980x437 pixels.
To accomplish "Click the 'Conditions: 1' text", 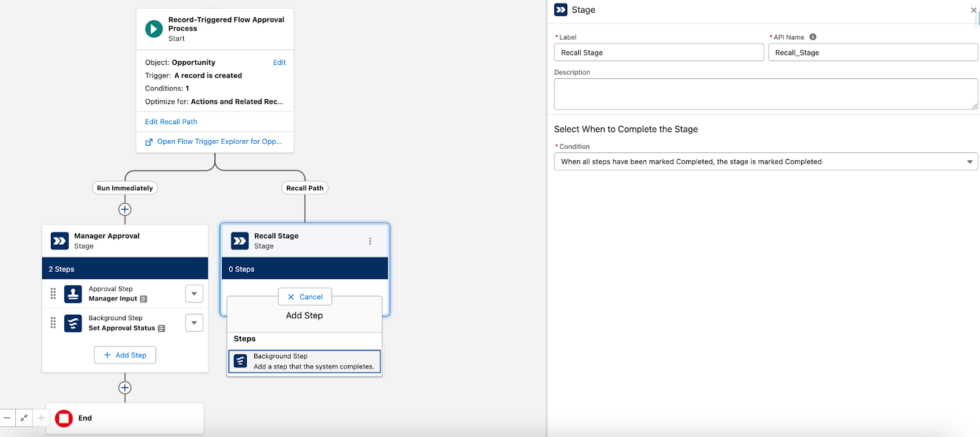I will (167, 88).
